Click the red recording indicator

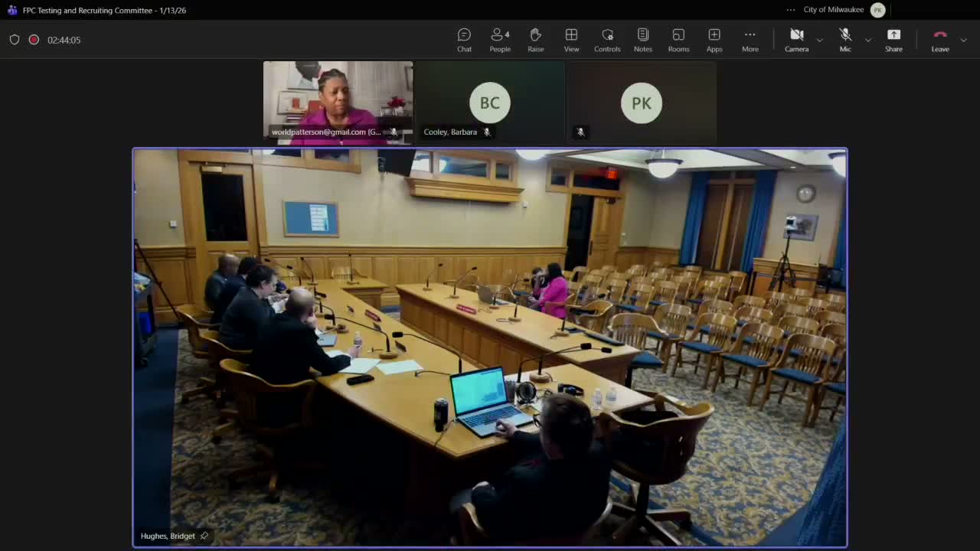34,40
